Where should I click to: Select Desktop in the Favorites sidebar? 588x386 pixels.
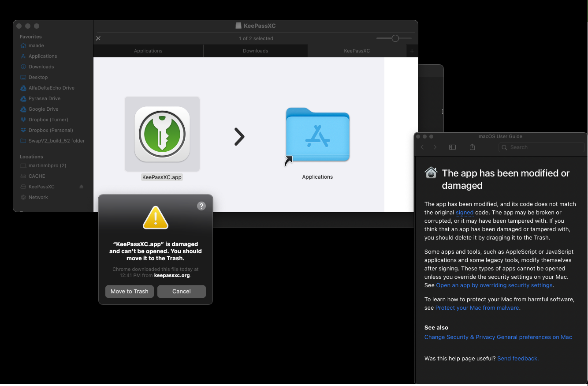tap(39, 77)
